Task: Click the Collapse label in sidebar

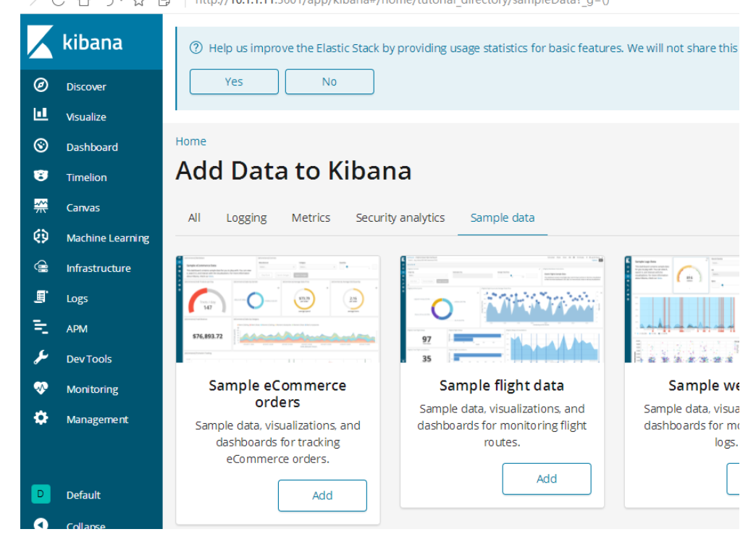Action: pos(86,525)
